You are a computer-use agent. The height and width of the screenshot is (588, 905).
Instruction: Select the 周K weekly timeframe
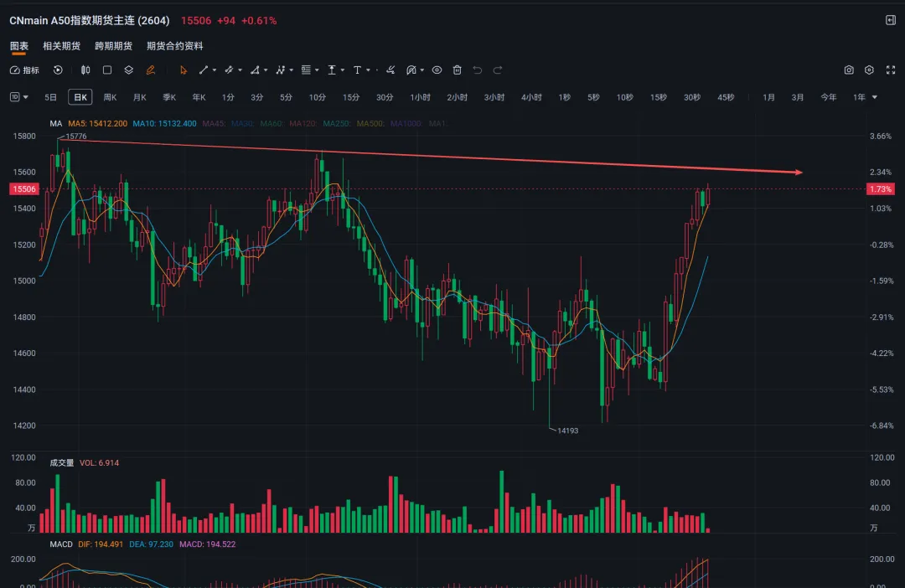110,97
